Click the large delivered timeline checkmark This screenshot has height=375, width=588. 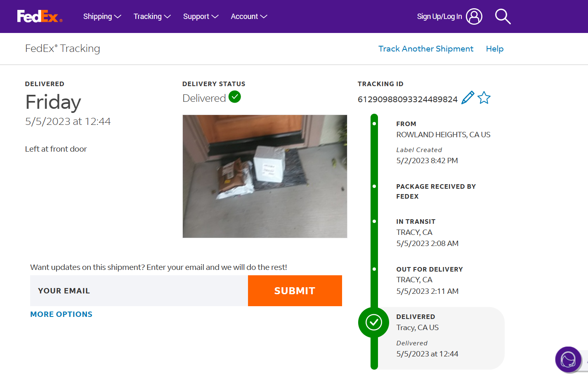pyautogui.click(x=374, y=322)
